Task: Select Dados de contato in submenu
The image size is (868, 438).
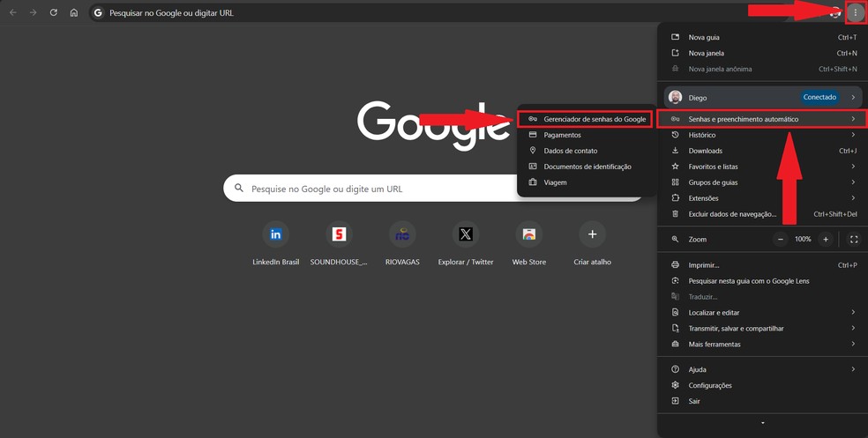Action: 587,151
